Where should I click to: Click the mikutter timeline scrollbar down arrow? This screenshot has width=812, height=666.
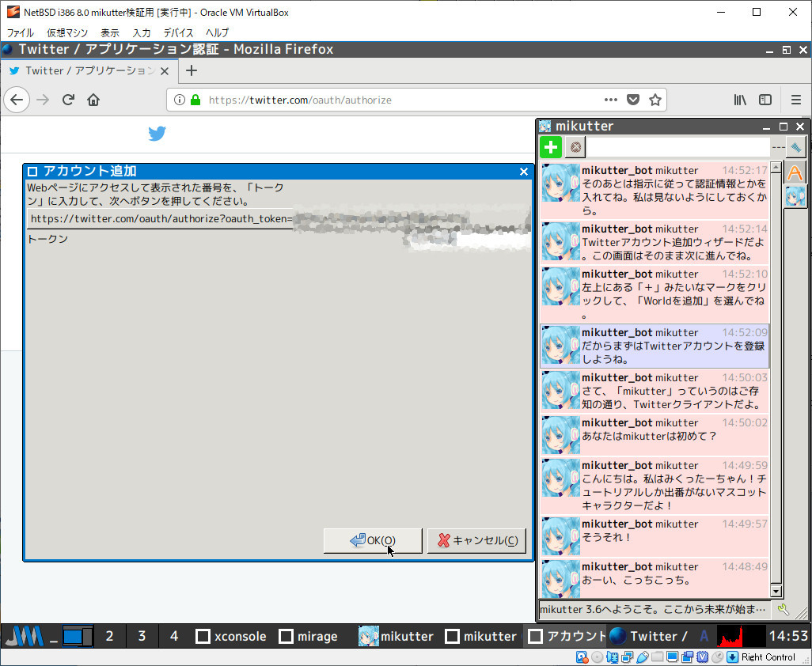776,591
